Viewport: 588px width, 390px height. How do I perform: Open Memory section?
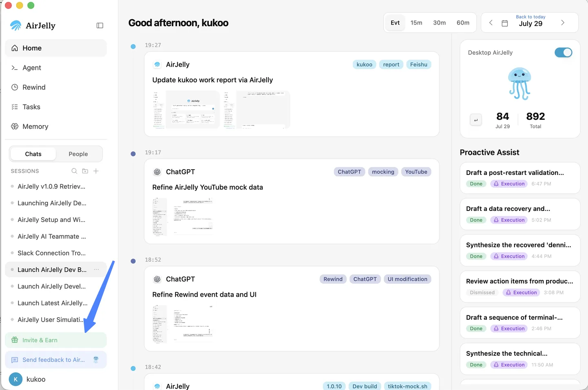point(56,127)
